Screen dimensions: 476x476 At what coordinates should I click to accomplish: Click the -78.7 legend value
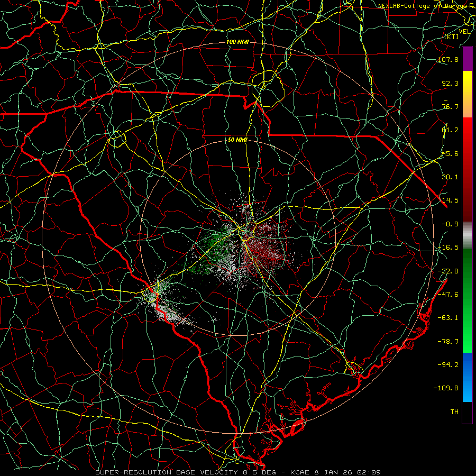coord(448,342)
